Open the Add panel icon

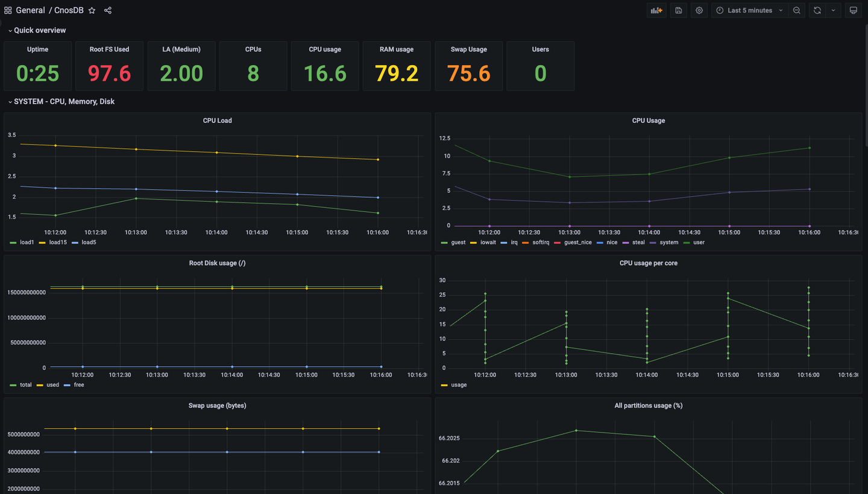pyautogui.click(x=656, y=10)
